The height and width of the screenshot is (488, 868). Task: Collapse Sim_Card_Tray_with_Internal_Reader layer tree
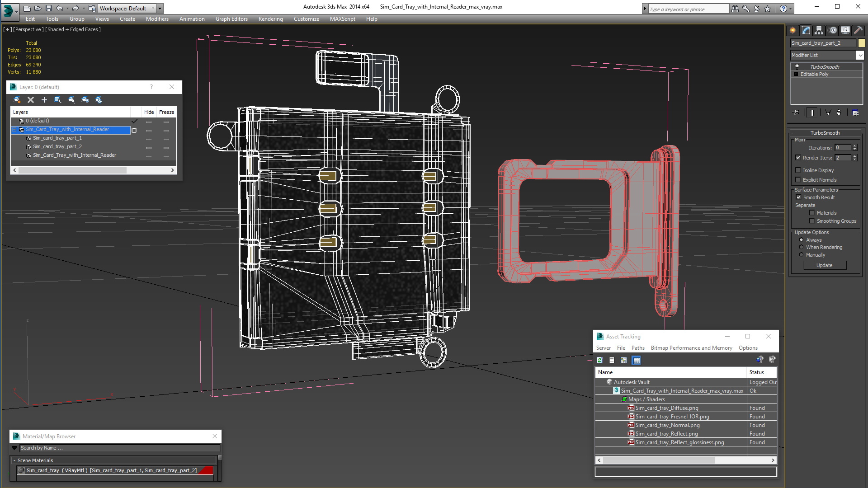point(14,130)
